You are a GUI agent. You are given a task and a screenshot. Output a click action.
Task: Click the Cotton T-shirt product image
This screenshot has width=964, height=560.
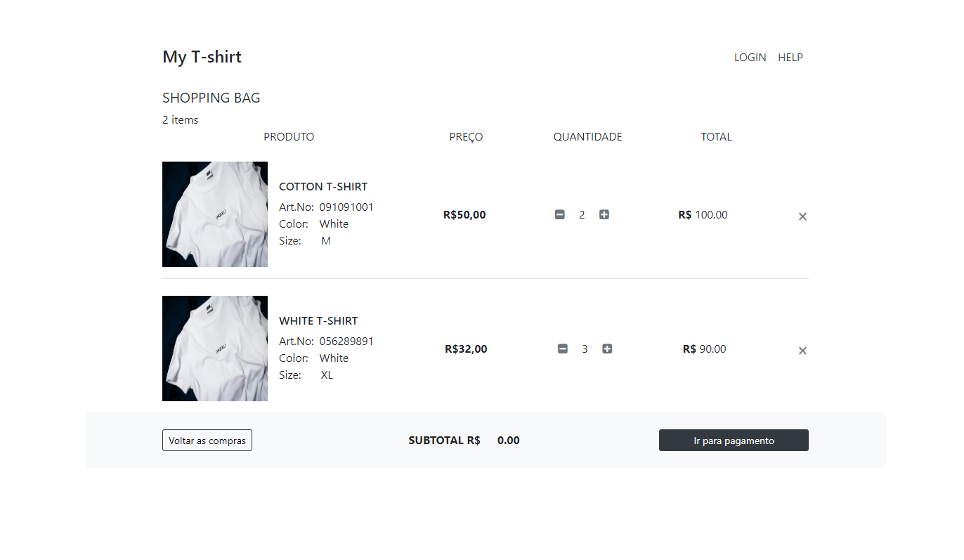215,214
